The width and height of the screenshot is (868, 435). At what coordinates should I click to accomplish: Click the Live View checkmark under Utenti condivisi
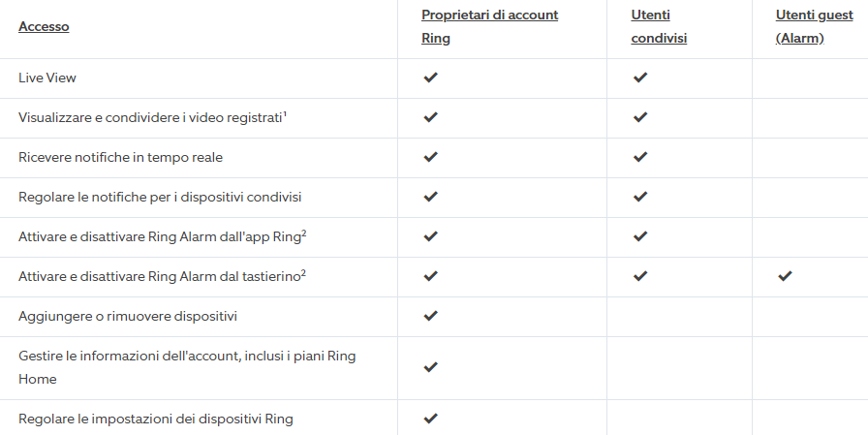640,78
